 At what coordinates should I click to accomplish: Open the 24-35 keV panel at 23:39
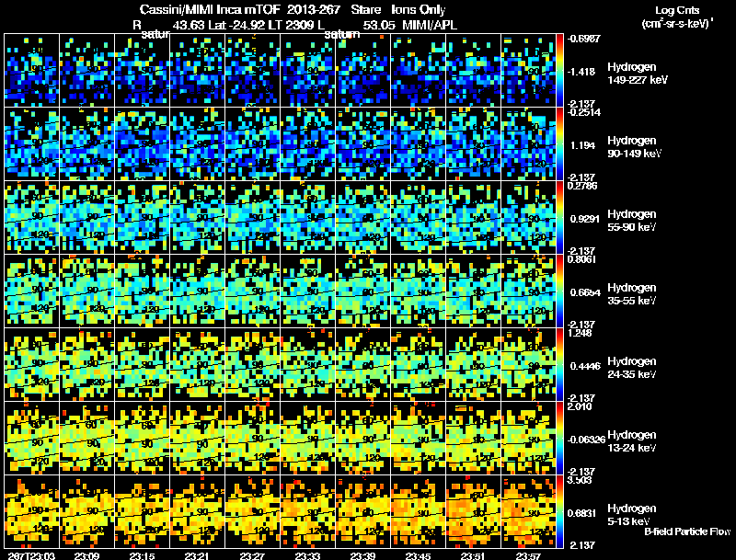click(362, 364)
